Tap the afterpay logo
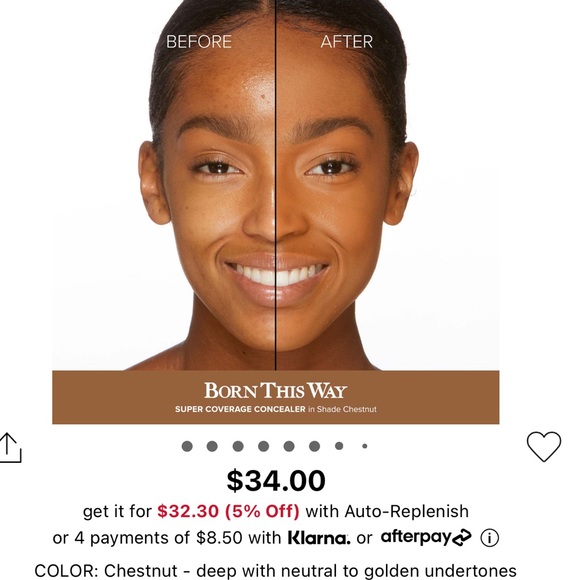This screenshot has height=580, width=580. click(426, 537)
